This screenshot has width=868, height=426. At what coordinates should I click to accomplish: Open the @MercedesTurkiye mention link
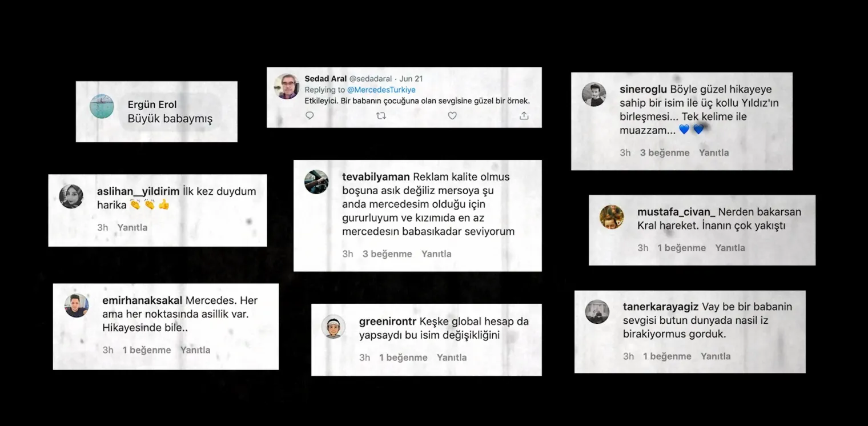(381, 90)
